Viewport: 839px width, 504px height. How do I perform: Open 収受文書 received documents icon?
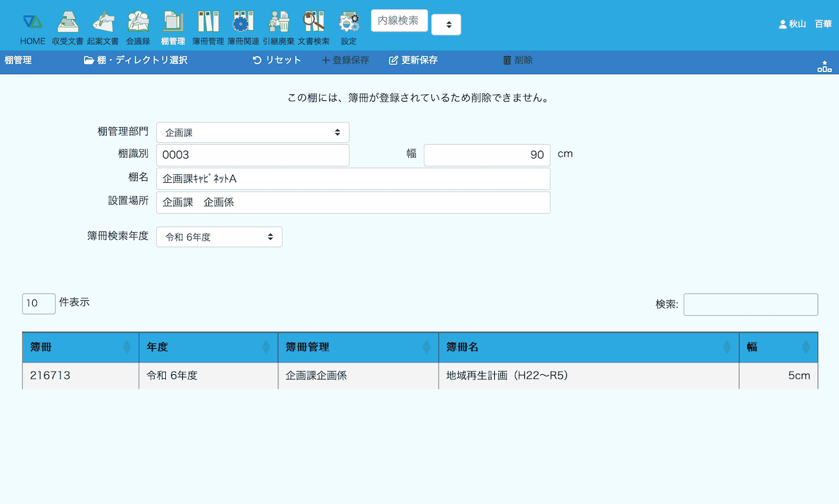68,22
